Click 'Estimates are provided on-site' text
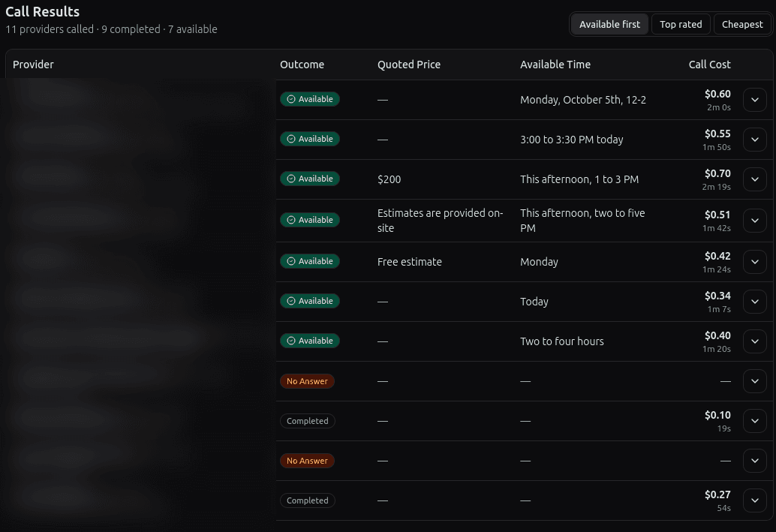This screenshot has height=532, width=776. point(440,220)
